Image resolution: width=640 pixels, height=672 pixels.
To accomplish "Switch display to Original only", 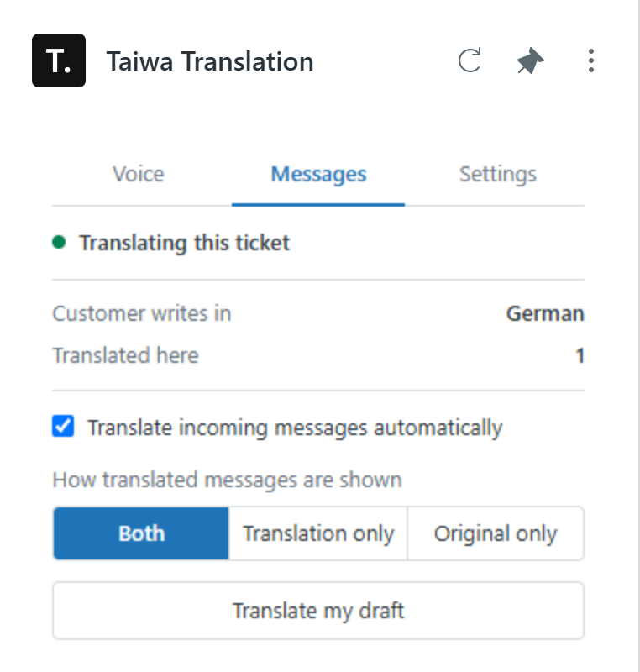I will (x=496, y=533).
